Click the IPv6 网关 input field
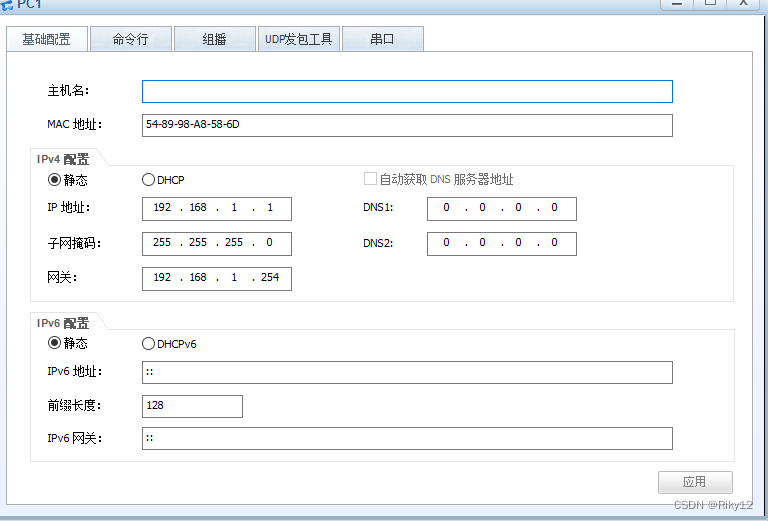Image resolution: width=768 pixels, height=521 pixels. click(407, 438)
